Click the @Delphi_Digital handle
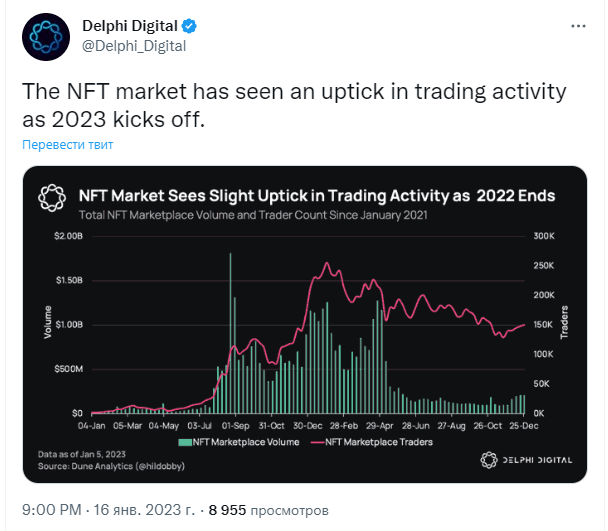 (x=133, y=45)
